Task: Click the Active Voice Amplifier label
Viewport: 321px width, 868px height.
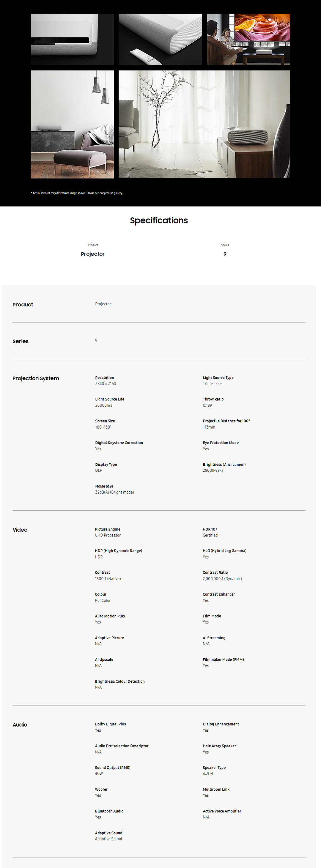Action: coord(222,811)
